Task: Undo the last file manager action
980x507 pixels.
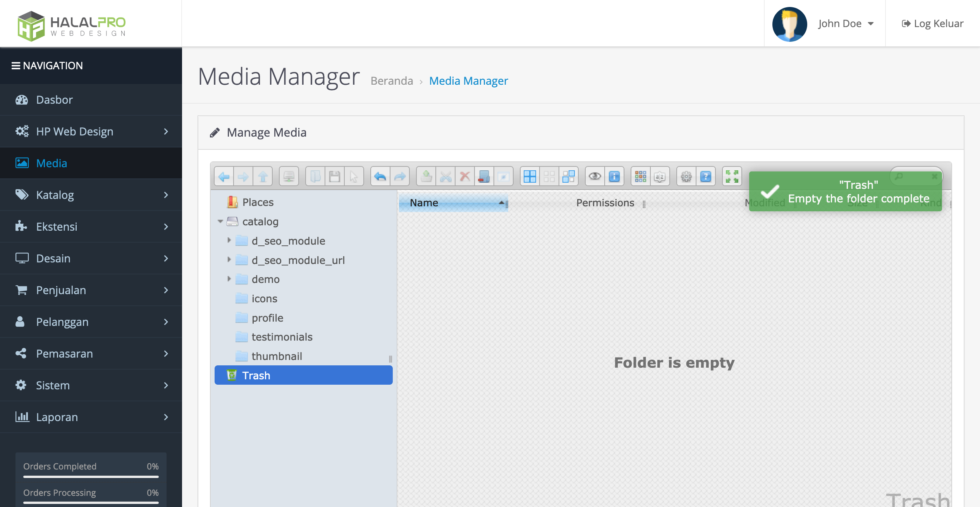Action: point(380,176)
